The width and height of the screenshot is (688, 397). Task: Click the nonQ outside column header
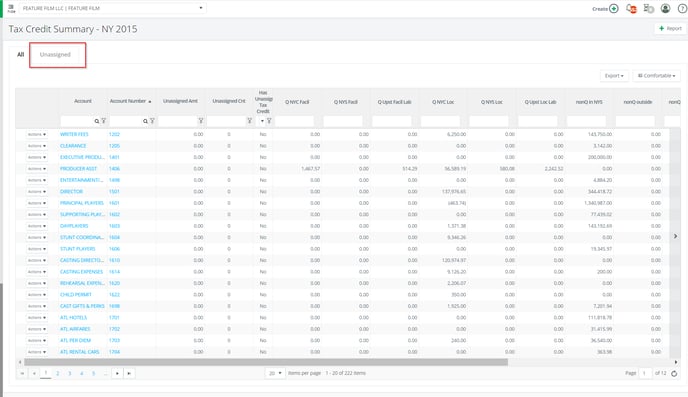[638, 102]
